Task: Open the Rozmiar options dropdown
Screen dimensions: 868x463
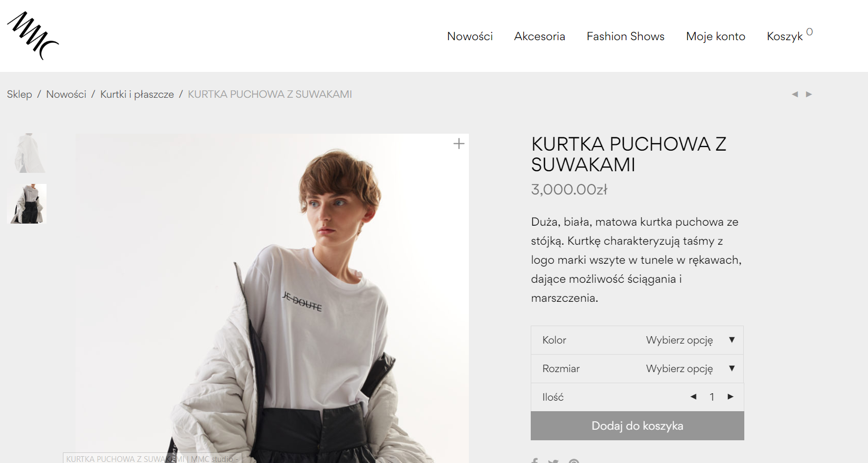Action: click(x=637, y=368)
